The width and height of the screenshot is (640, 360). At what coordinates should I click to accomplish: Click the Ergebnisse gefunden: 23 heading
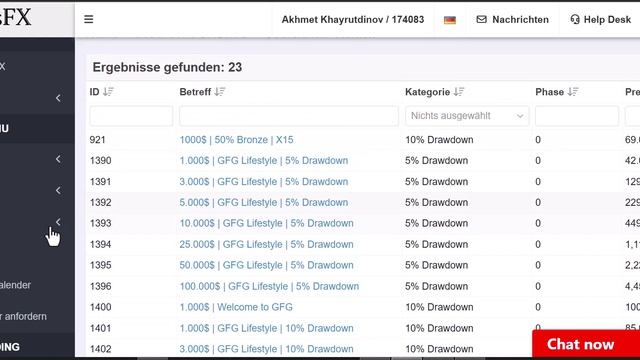[x=167, y=67]
